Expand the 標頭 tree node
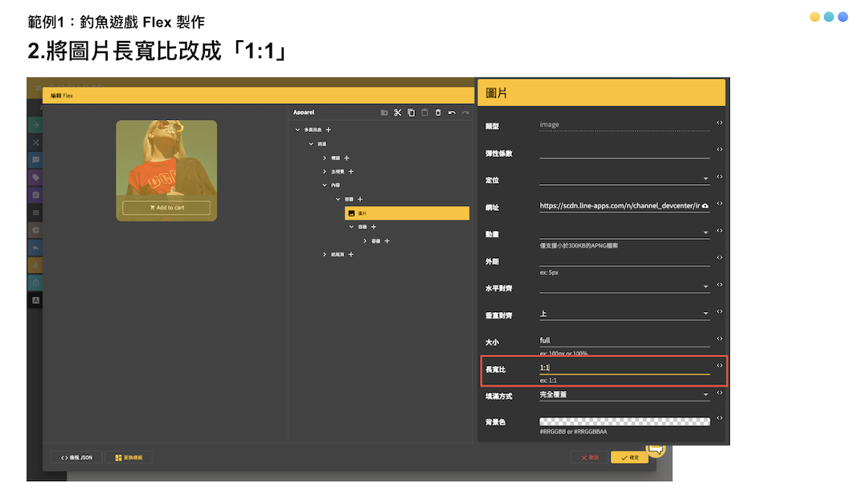Screen dimensions: 868x489 click(x=325, y=158)
